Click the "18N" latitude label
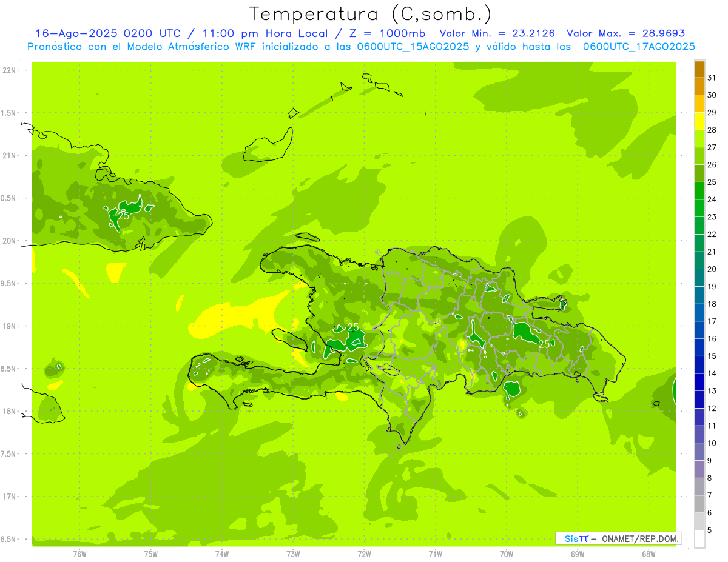Screen dimensions: 728x562 click(x=10, y=412)
